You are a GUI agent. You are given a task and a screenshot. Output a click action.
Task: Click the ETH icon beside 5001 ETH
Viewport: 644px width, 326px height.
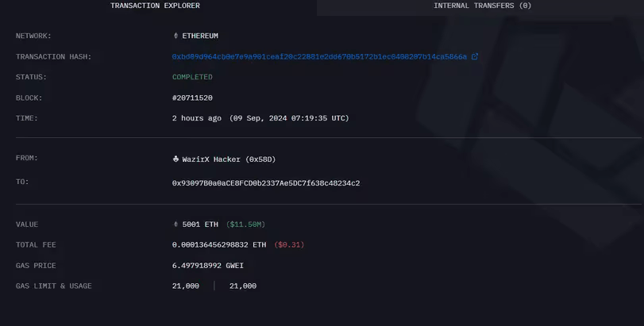pyautogui.click(x=175, y=224)
